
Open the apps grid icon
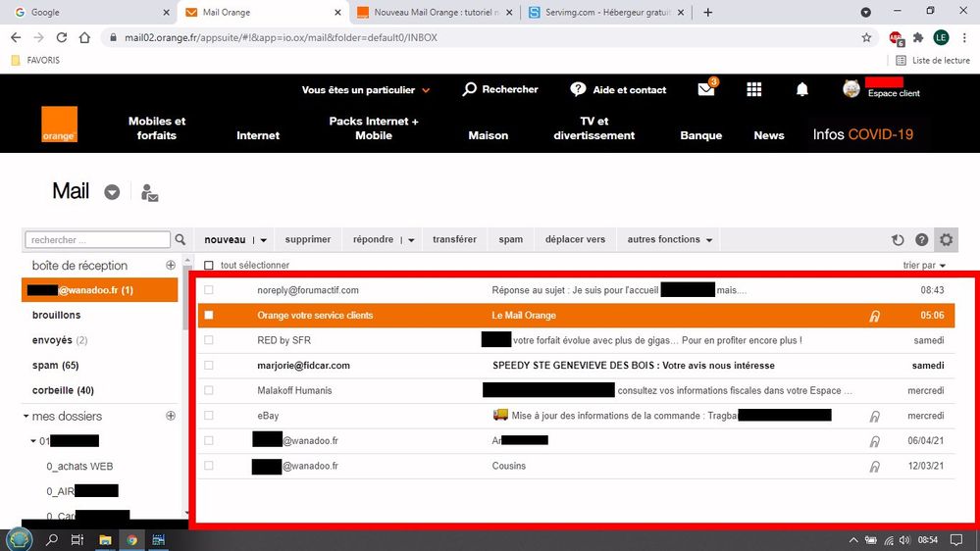pyautogui.click(x=753, y=89)
